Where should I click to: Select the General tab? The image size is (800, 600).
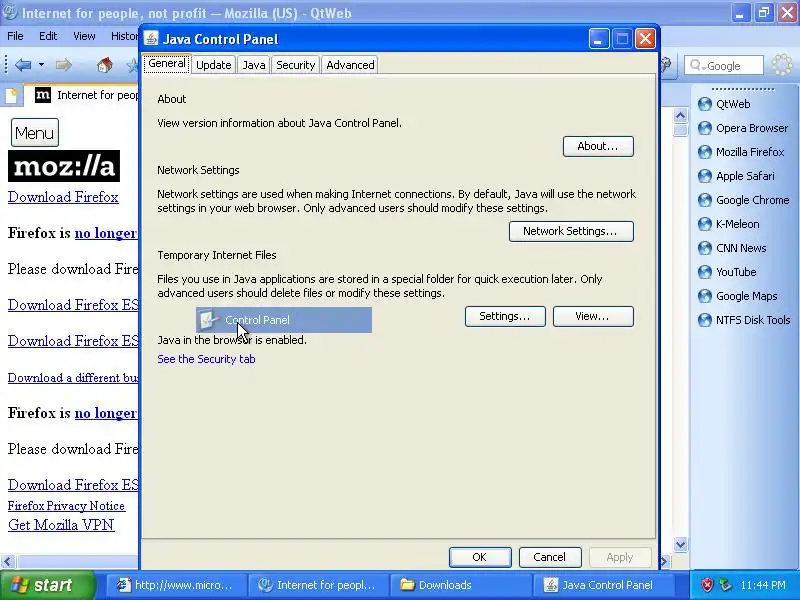[167, 64]
